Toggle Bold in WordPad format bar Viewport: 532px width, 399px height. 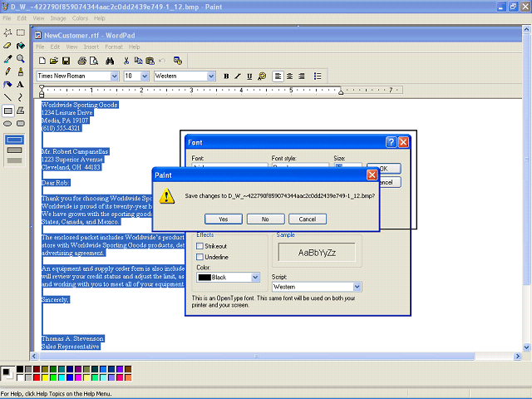[226, 76]
